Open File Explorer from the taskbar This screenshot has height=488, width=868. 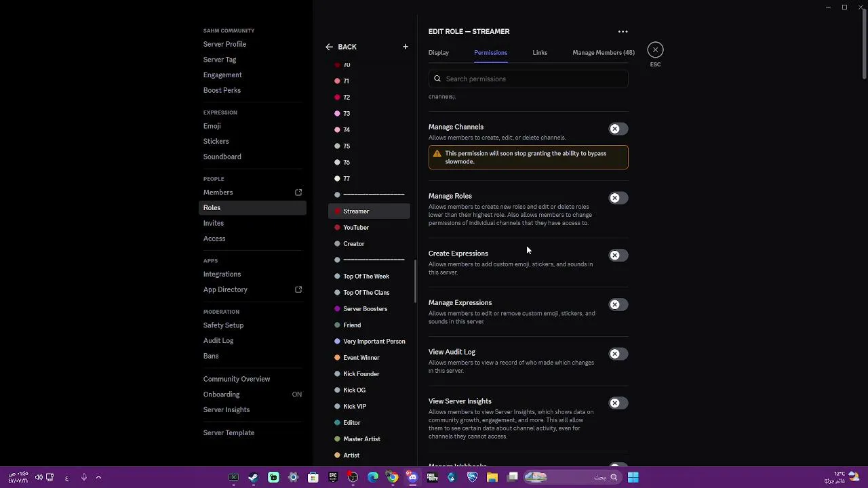point(492,477)
